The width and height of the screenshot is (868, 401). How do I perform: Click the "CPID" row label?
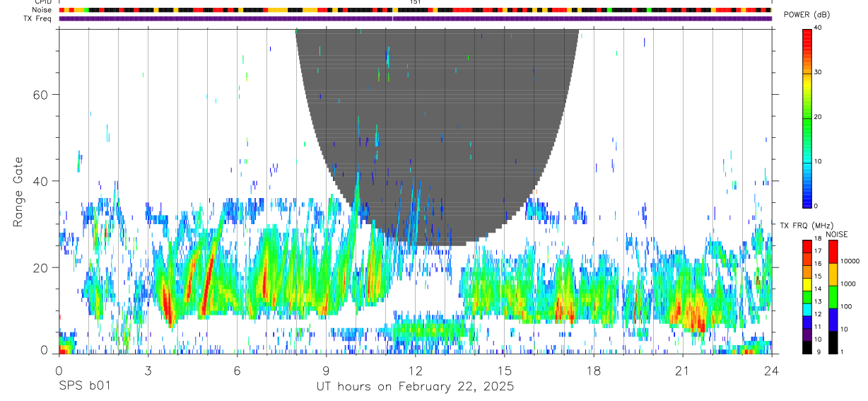coord(43,2)
